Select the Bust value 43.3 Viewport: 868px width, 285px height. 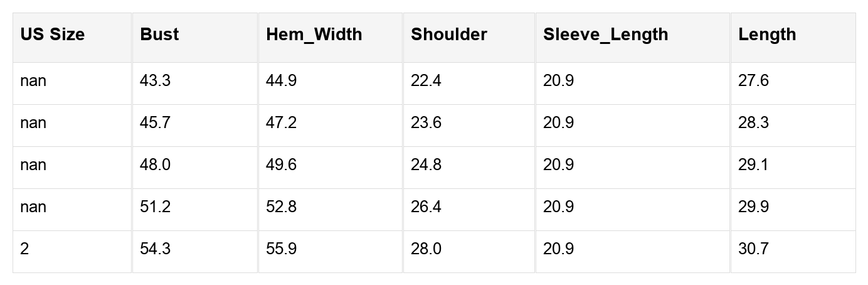[x=155, y=81]
